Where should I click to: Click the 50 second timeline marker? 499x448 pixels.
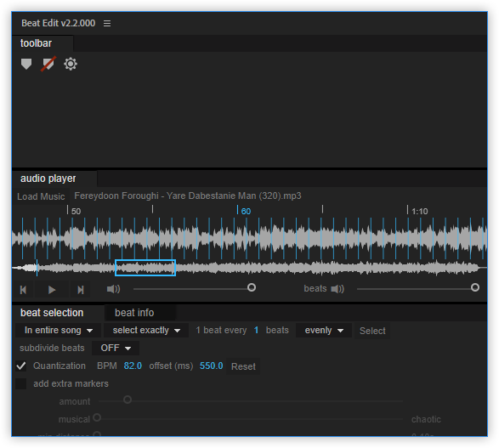pos(74,211)
